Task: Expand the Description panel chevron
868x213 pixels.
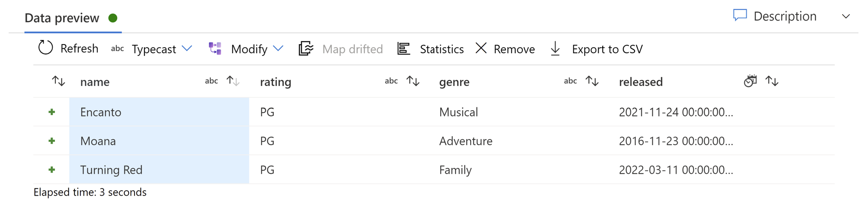Action: pos(846,16)
